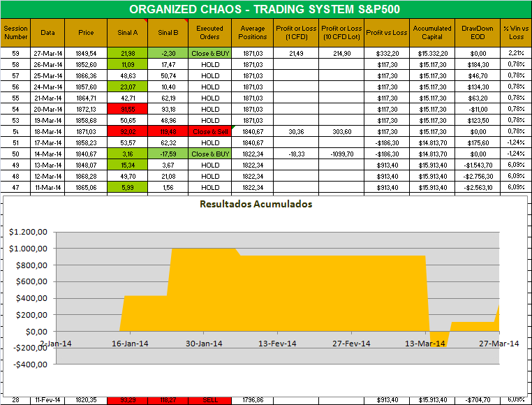Click profit cell 303,60
This screenshot has width=532, height=405.
pos(341,132)
